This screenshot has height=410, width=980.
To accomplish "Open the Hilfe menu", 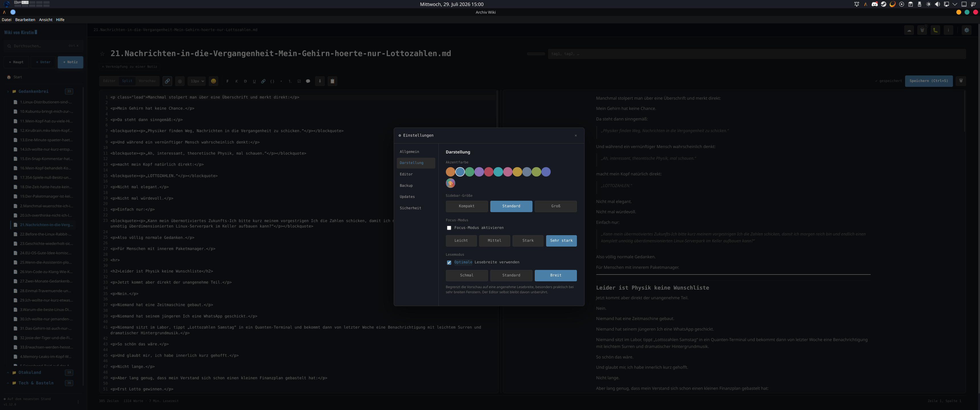I will (60, 20).
